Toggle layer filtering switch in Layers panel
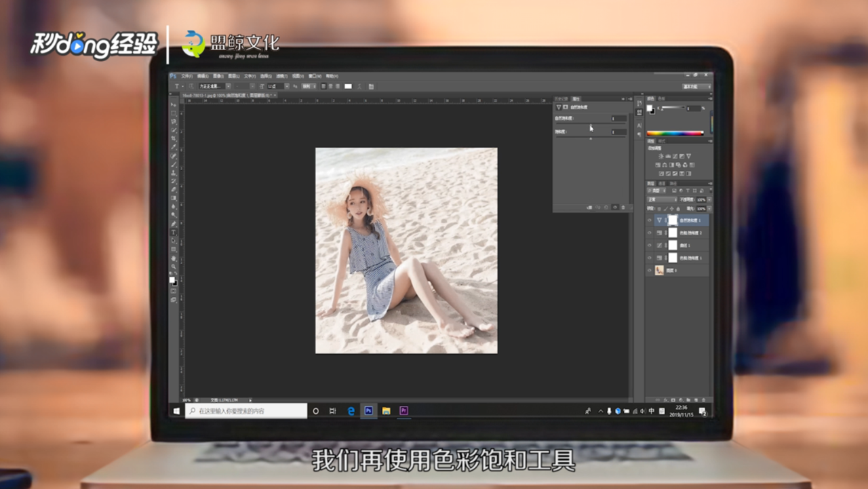 pyautogui.click(x=711, y=190)
